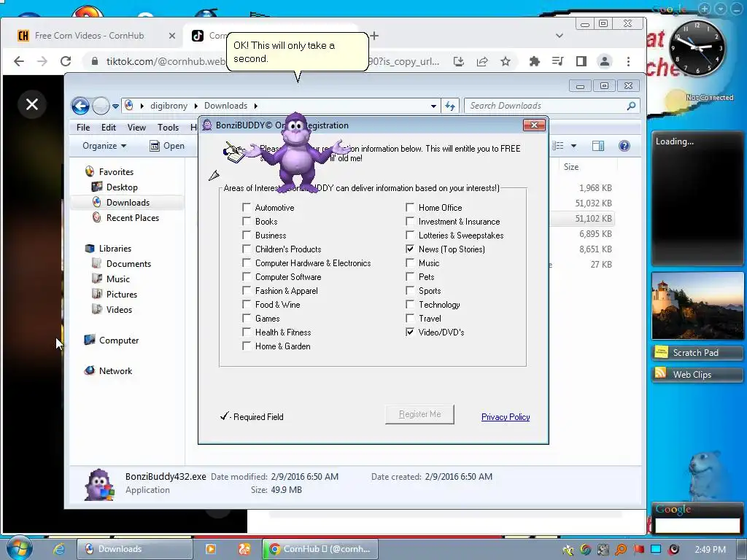This screenshot has width=747, height=560.
Task: Select Downloads in Favorites
Action: pos(128,203)
